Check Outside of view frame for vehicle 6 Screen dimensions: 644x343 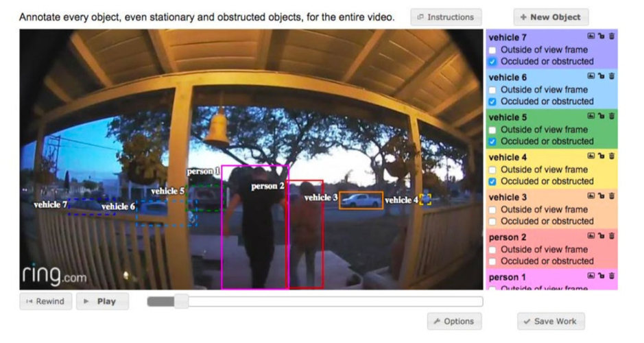(x=492, y=90)
